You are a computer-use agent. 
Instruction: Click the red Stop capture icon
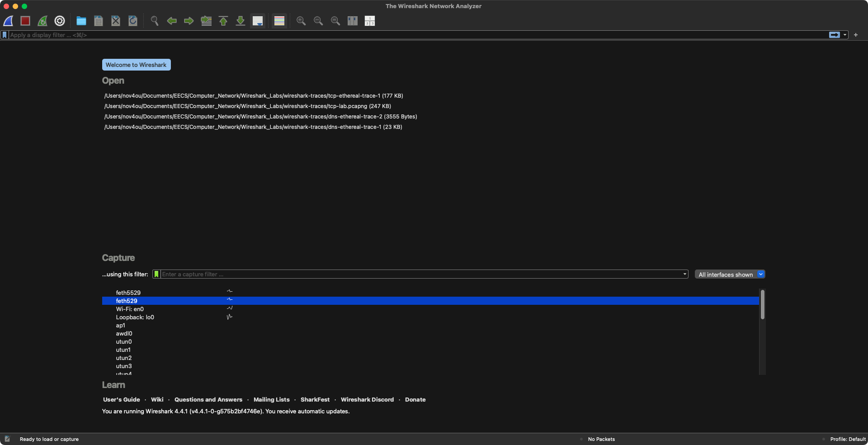tap(25, 21)
